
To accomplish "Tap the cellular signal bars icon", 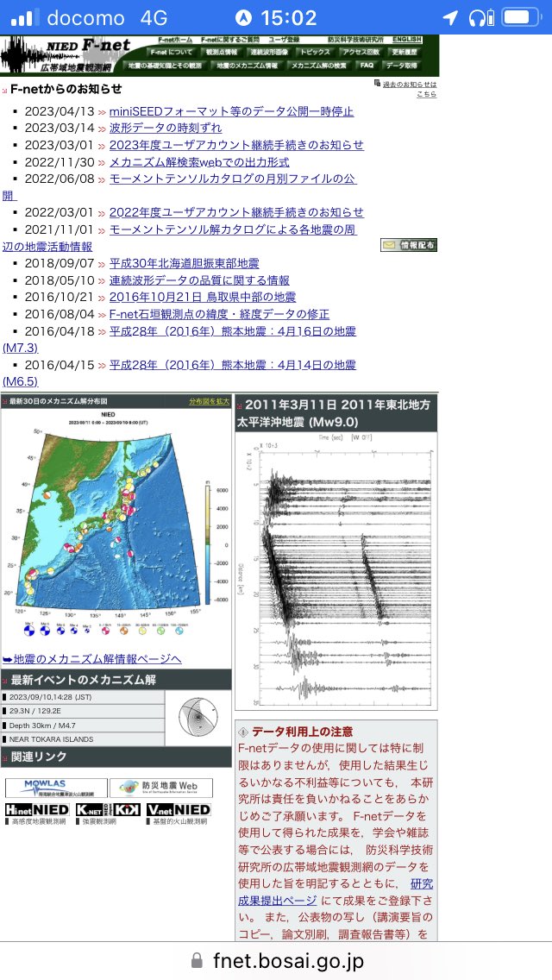I will [24, 17].
